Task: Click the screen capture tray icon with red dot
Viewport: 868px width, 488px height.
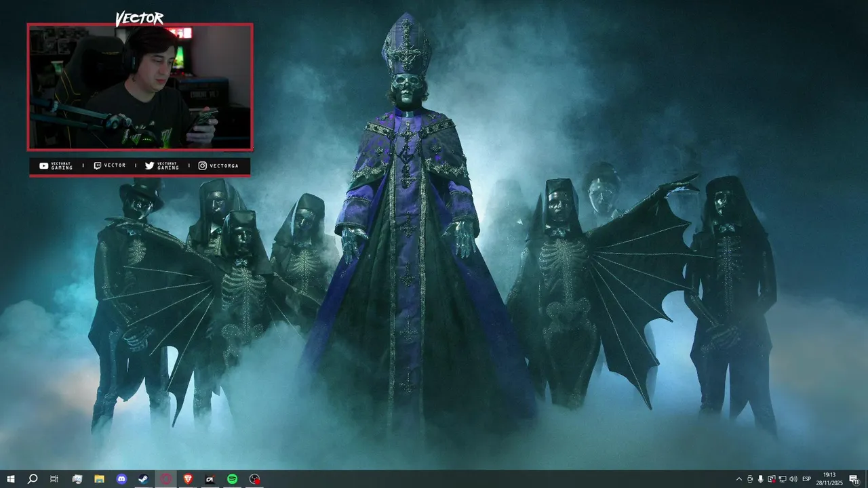Action: click(772, 479)
